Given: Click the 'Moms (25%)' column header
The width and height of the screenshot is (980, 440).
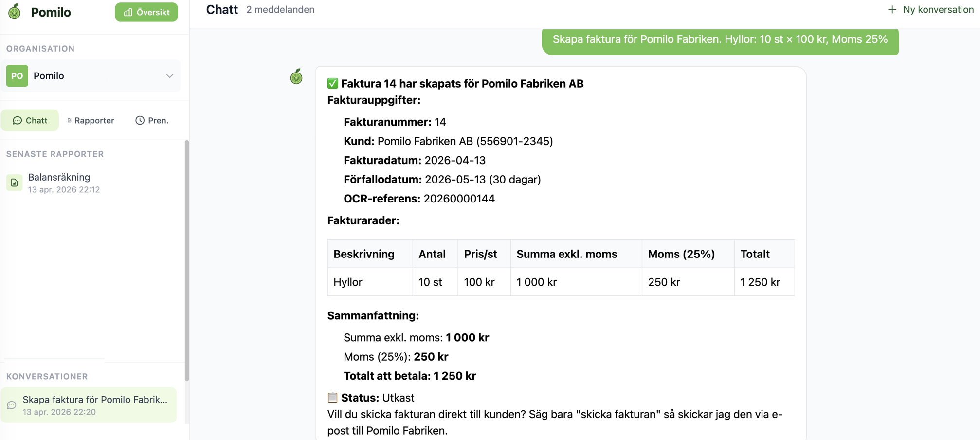Looking at the screenshot, I should tap(688, 254).
